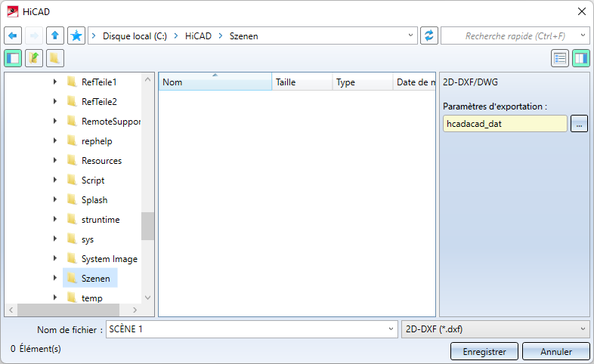Expand the Script folder

[x=55, y=180]
